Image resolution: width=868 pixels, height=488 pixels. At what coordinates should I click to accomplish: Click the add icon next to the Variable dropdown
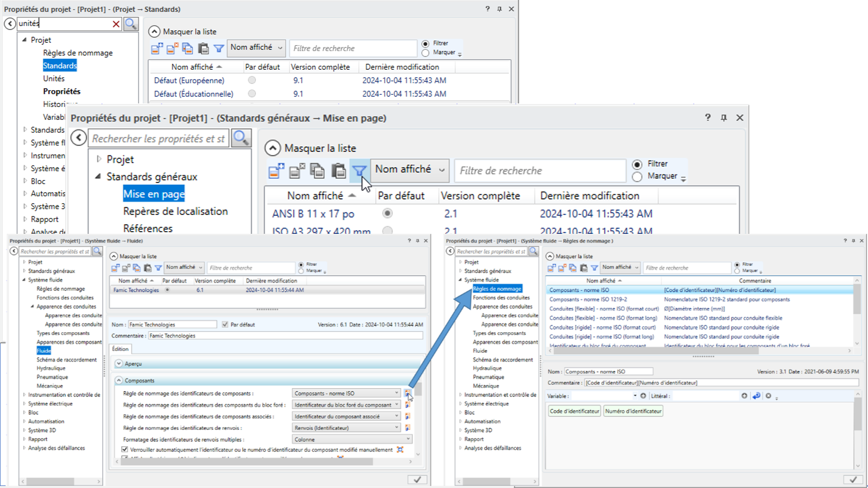coord(643,396)
